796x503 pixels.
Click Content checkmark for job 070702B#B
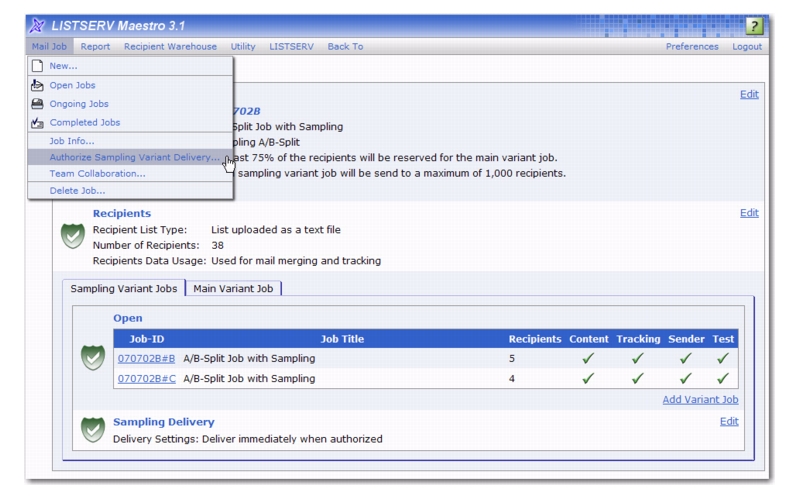(588, 359)
